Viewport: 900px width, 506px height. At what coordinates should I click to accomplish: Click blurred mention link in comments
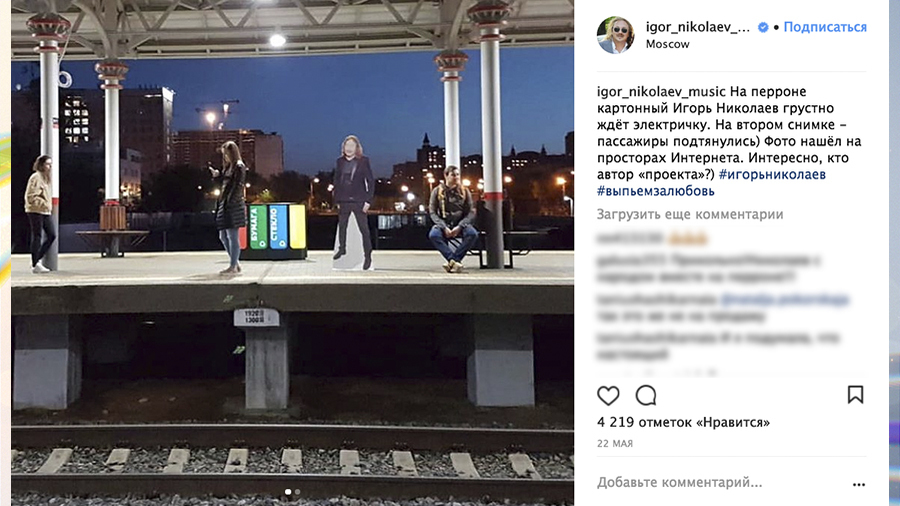(x=784, y=299)
